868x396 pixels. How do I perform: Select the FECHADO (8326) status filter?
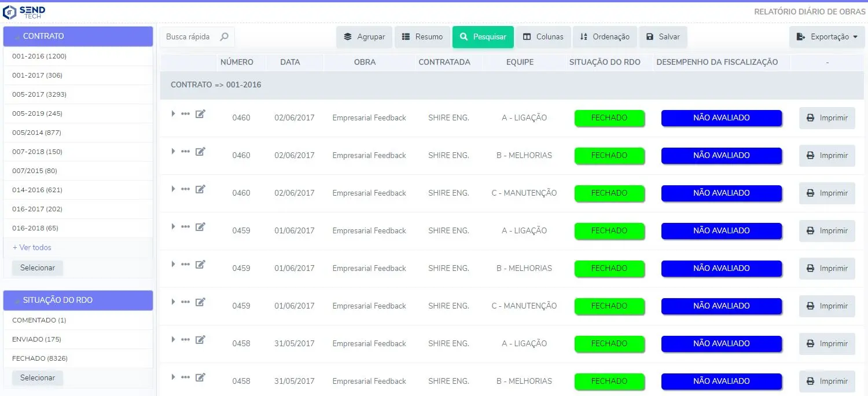40,358
